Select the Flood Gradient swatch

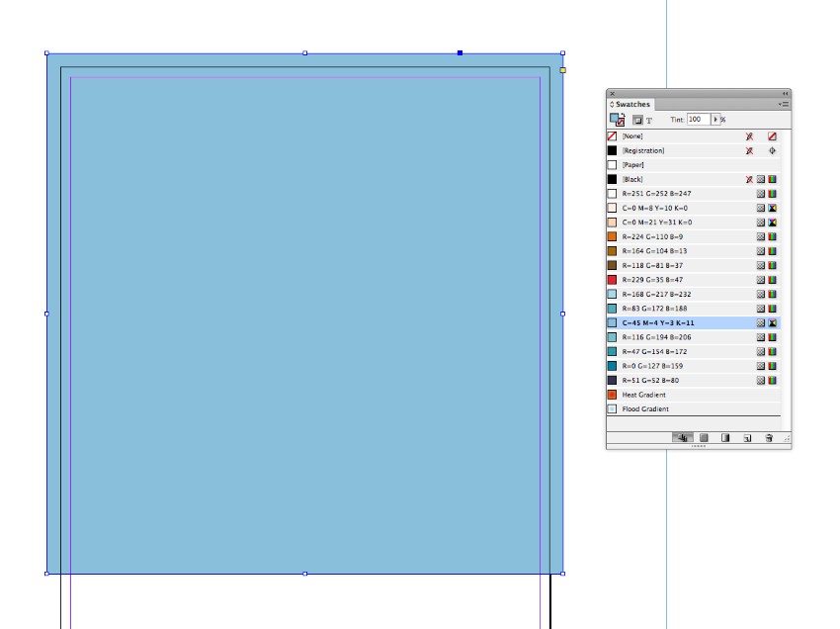click(x=693, y=409)
